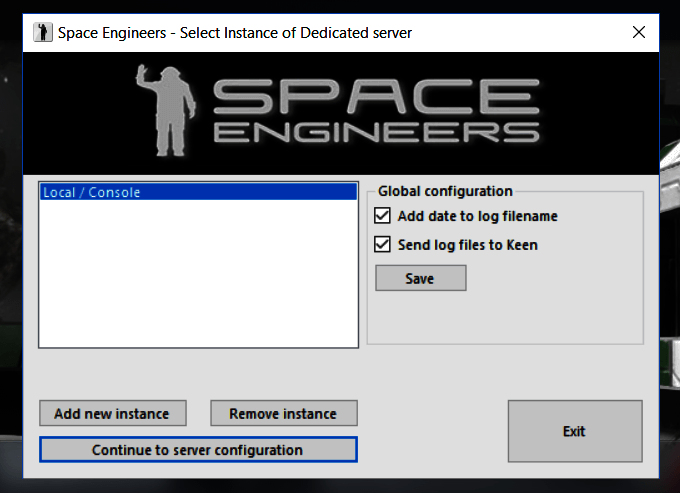Image resolution: width=680 pixels, height=493 pixels.
Task: Select the Local / Console instance
Action: coord(198,192)
